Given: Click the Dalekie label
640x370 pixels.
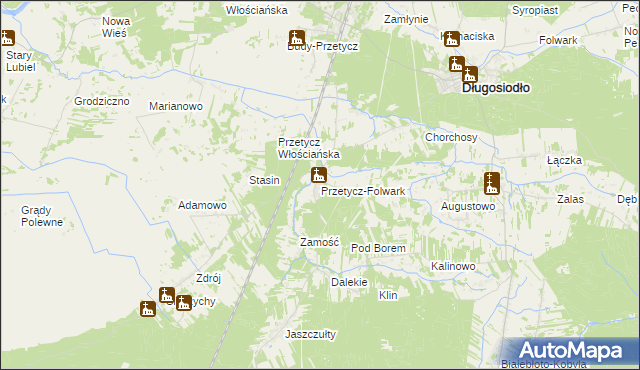Looking at the screenshot, I should pyautogui.click(x=349, y=282).
